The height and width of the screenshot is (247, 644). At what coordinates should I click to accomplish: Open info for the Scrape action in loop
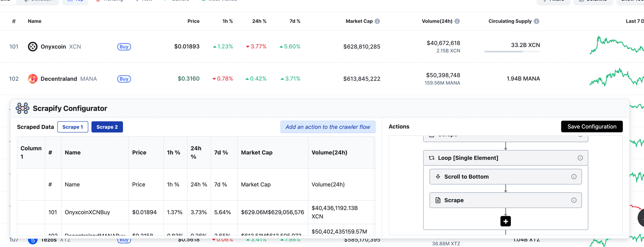[x=574, y=200]
